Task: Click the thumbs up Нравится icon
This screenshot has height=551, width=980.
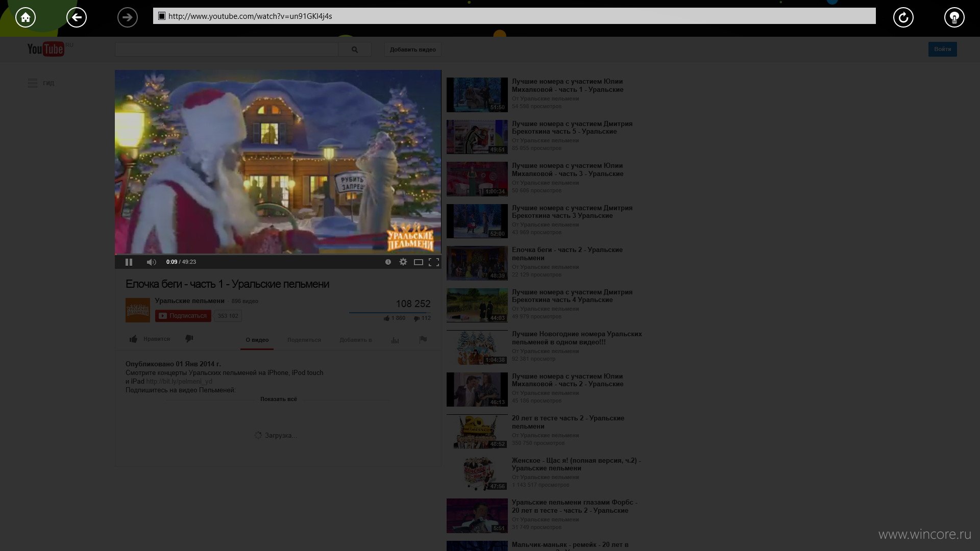Action: click(x=133, y=339)
